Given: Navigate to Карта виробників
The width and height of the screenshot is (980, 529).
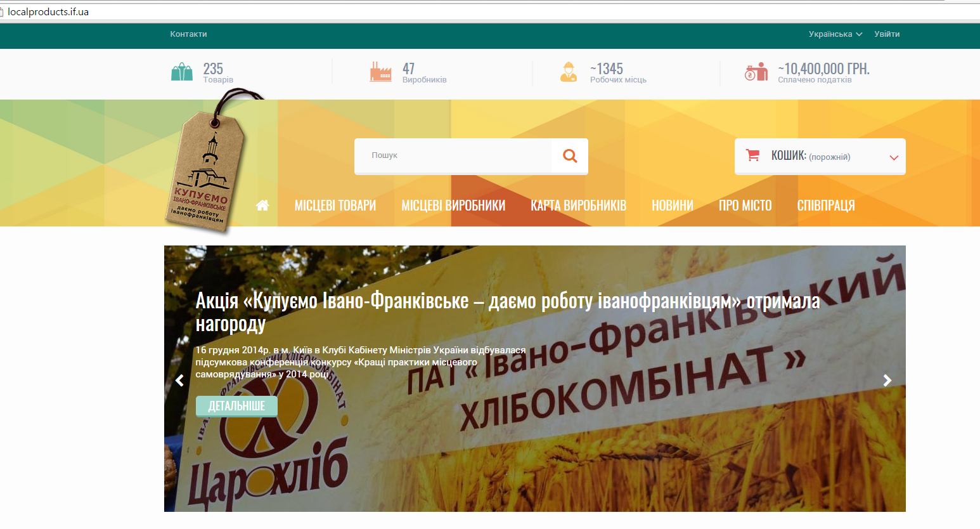Looking at the screenshot, I should (x=578, y=206).
